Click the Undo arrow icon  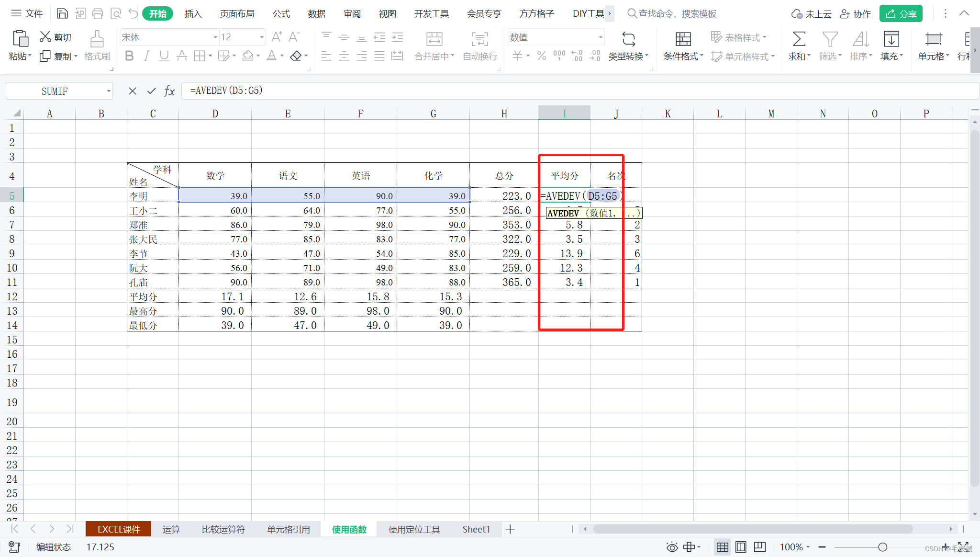(133, 13)
